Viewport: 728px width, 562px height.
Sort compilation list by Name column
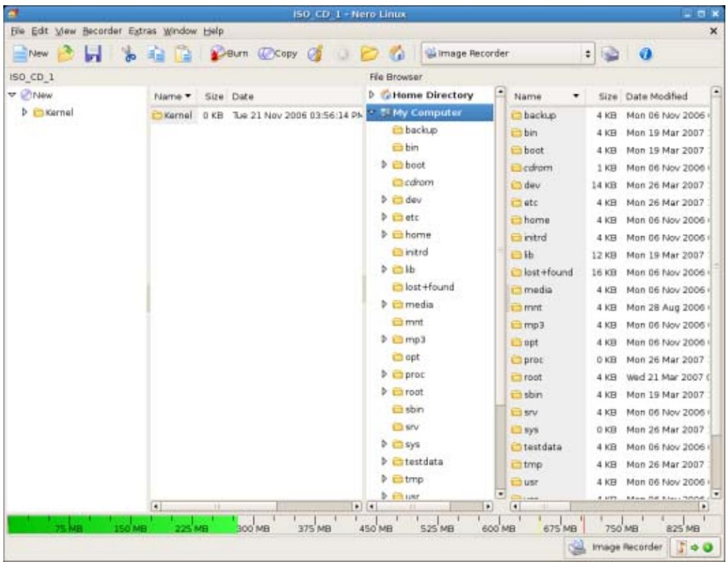point(173,97)
